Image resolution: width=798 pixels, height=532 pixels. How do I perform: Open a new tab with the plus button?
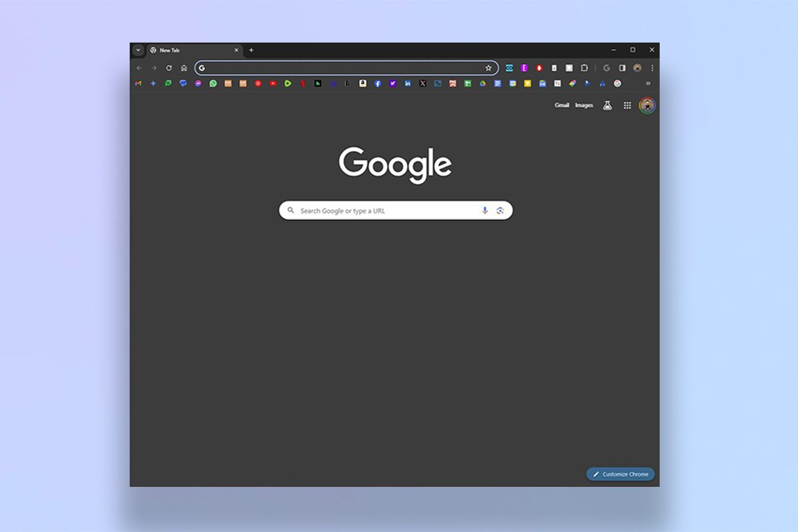[x=251, y=50]
